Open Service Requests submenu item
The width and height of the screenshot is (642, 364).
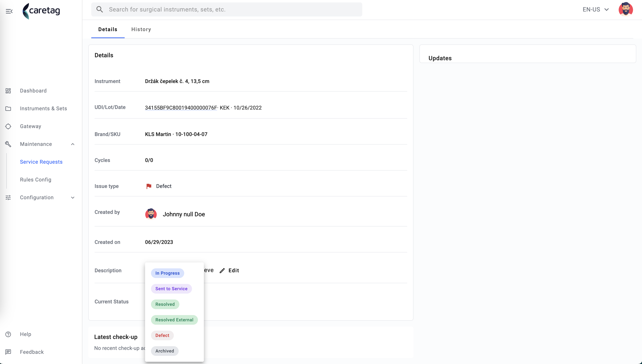[41, 162]
